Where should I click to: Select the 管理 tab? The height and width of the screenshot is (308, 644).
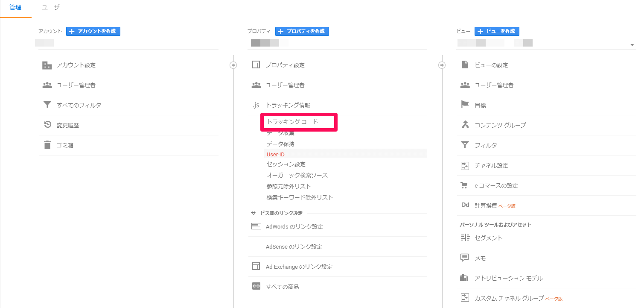click(15, 8)
